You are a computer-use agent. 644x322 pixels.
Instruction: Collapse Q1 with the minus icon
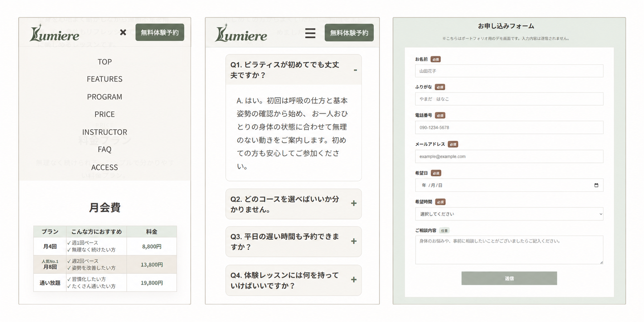pyautogui.click(x=355, y=70)
